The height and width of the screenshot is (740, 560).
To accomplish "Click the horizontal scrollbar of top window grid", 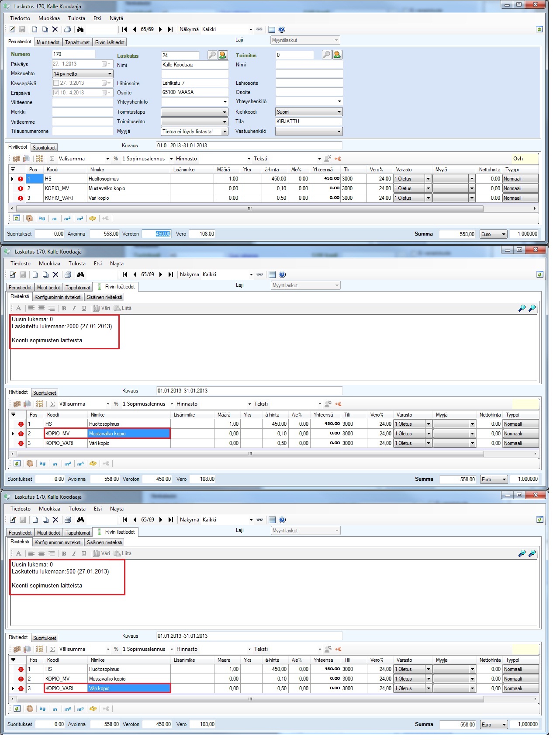I will pos(249,209).
